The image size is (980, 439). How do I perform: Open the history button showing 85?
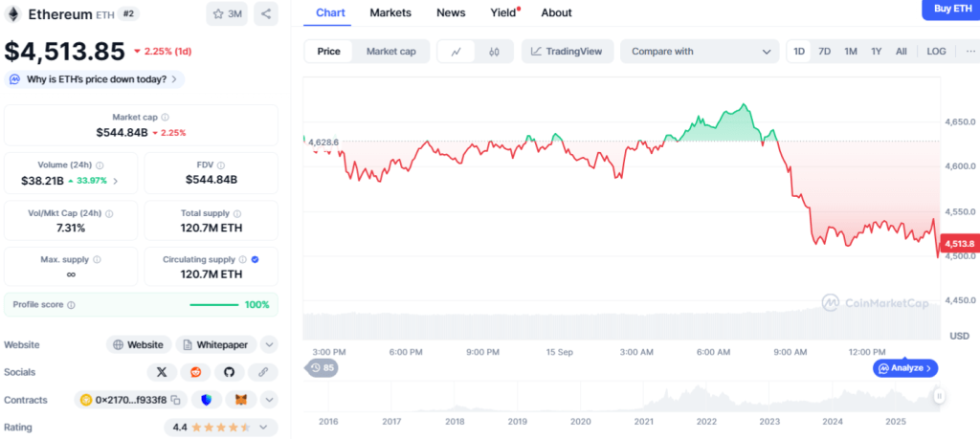(323, 368)
